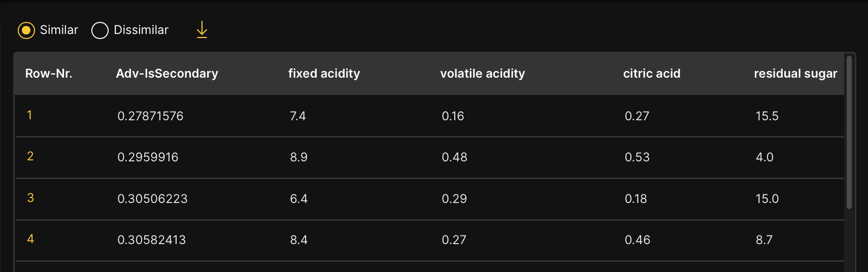Click the 0.30582413 Adv-IsSecondary cell
The width and height of the screenshot is (868, 272).
[x=151, y=240]
